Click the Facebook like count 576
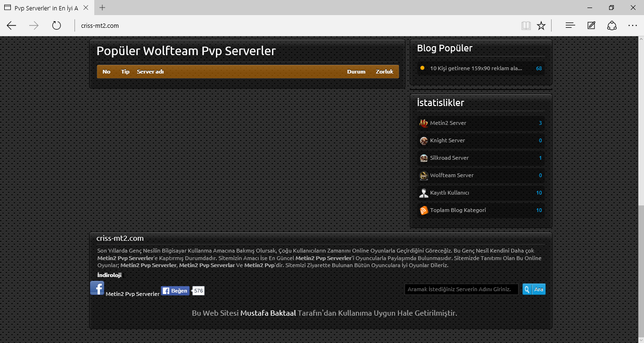The image size is (644, 343). [x=198, y=291]
